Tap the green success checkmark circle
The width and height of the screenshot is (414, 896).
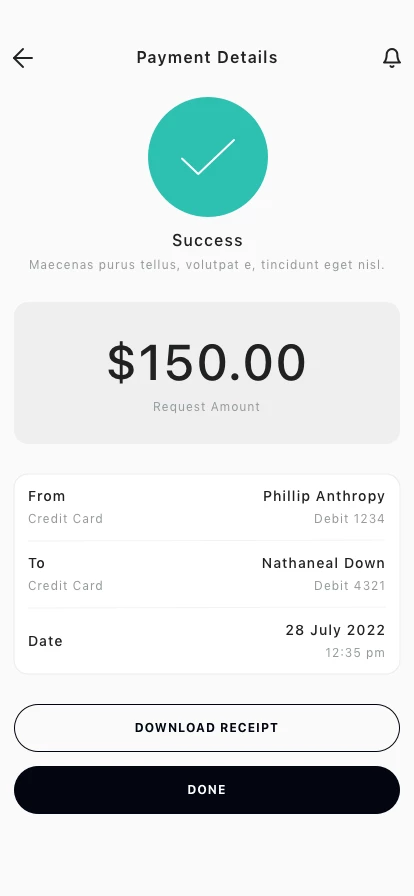pos(208,157)
